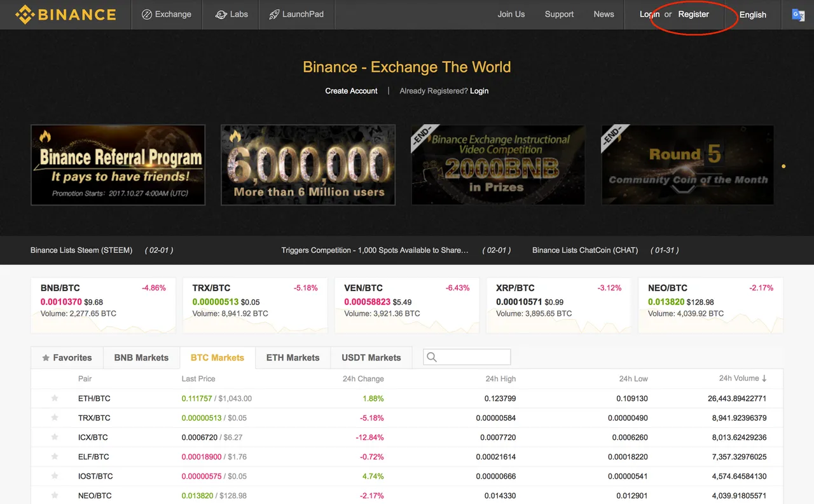814x504 pixels.
Task: Favorite the IOST/BTC pair star
Action: (55, 476)
